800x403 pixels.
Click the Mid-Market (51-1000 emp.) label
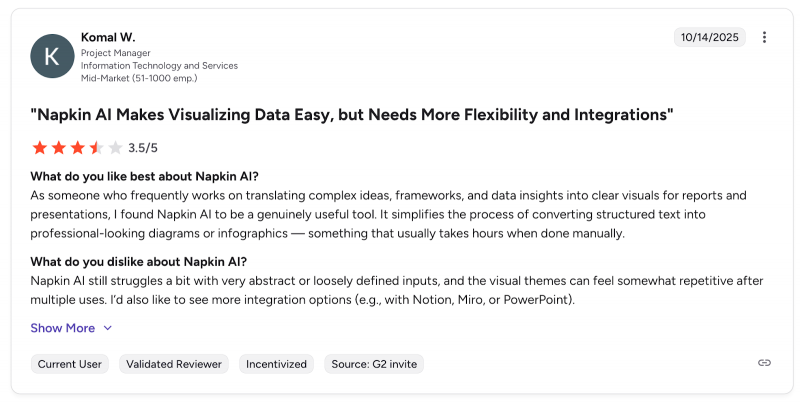click(139, 77)
